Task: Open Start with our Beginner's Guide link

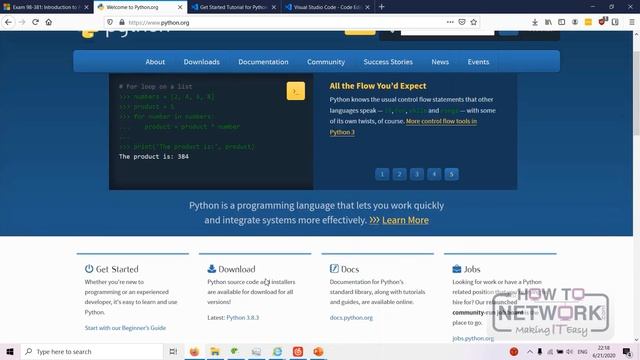Action: click(x=125, y=328)
